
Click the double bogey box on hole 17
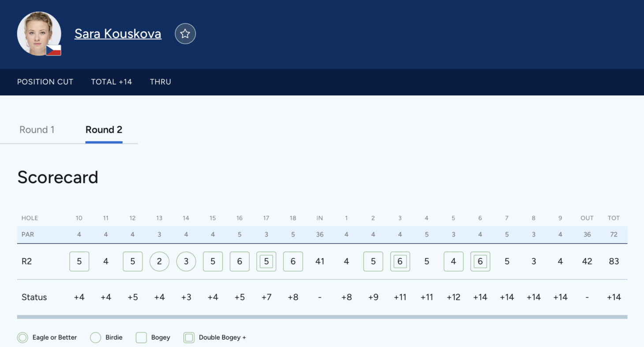click(266, 261)
